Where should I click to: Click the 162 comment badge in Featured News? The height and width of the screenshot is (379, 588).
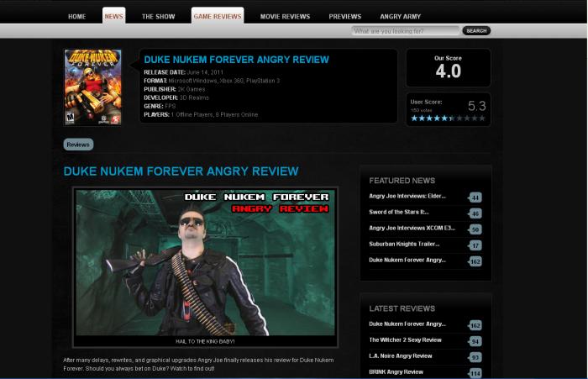click(x=475, y=261)
